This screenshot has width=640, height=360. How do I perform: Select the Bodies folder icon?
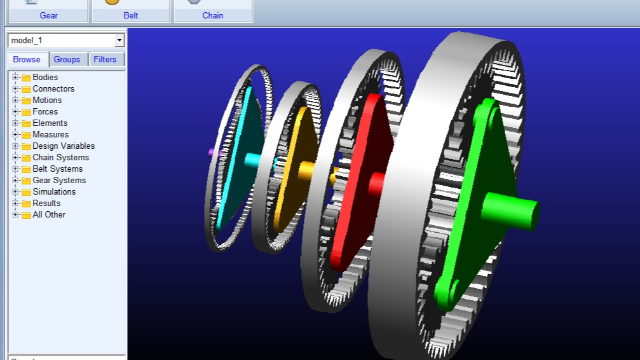26,78
